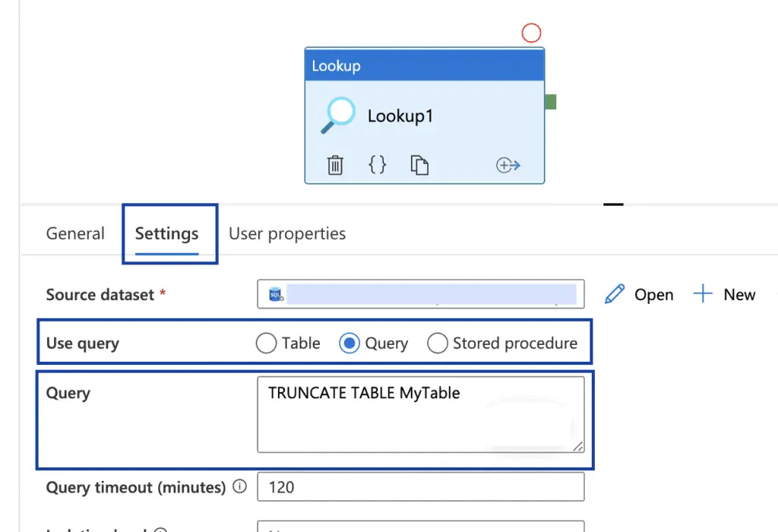Viewport: 778px width, 532px height.
Task: Select the Table radio option
Action: pyautogui.click(x=266, y=343)
